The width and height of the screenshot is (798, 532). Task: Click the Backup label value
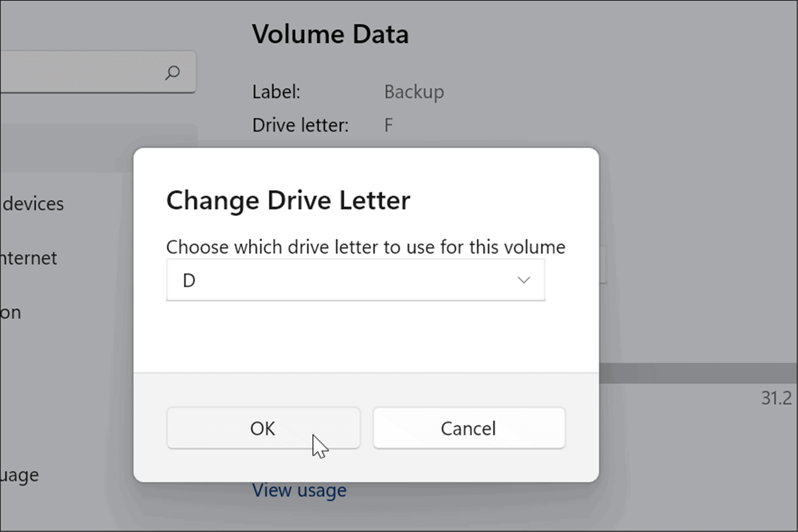pyautogui.click(x=414, y=92)
